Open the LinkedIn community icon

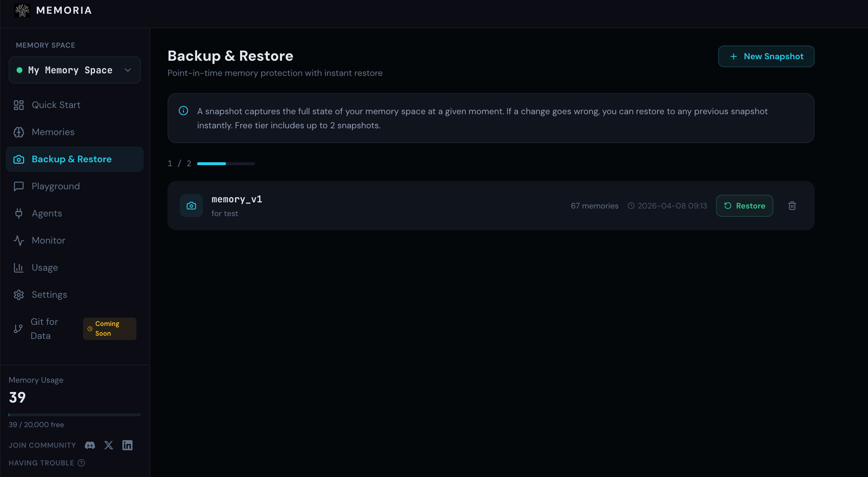click(x=127, y=445)
